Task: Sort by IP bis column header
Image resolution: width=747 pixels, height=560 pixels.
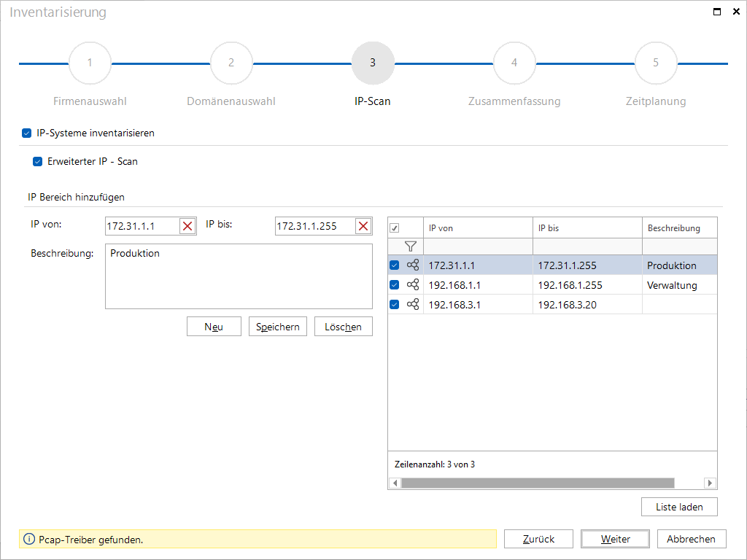Action: [x=587, y=228]
